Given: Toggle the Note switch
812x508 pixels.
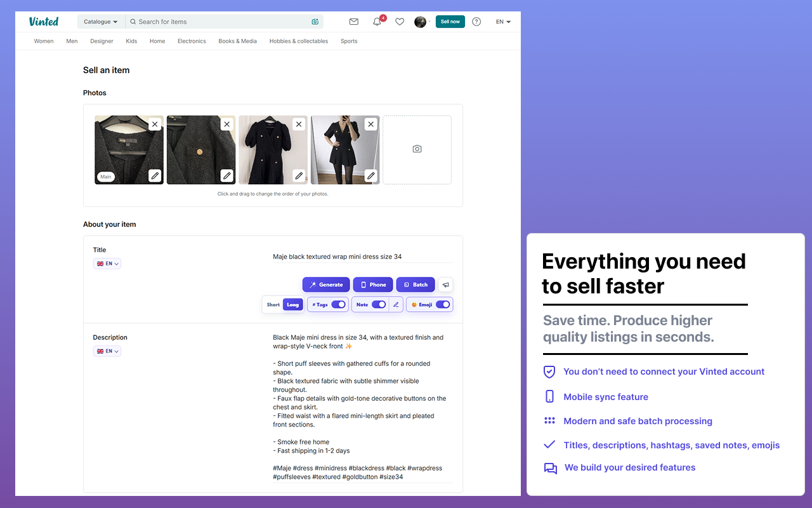Looking at the screenshot, I should click(x=379, y=305).
